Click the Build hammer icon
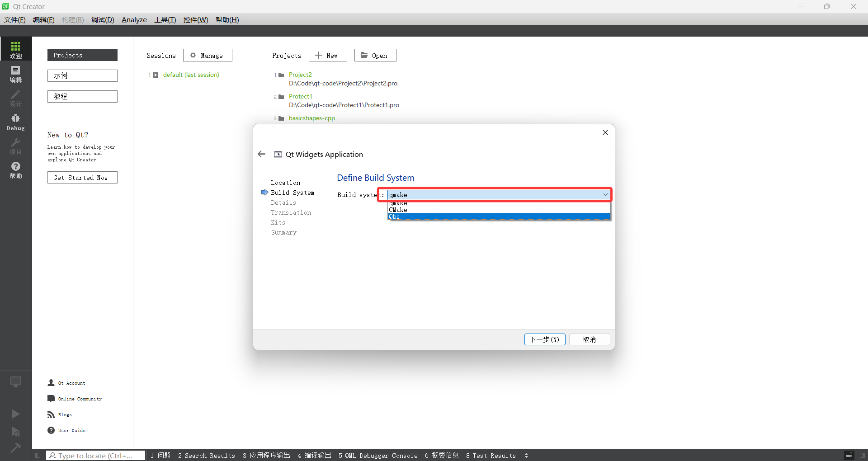 (15, 448)
